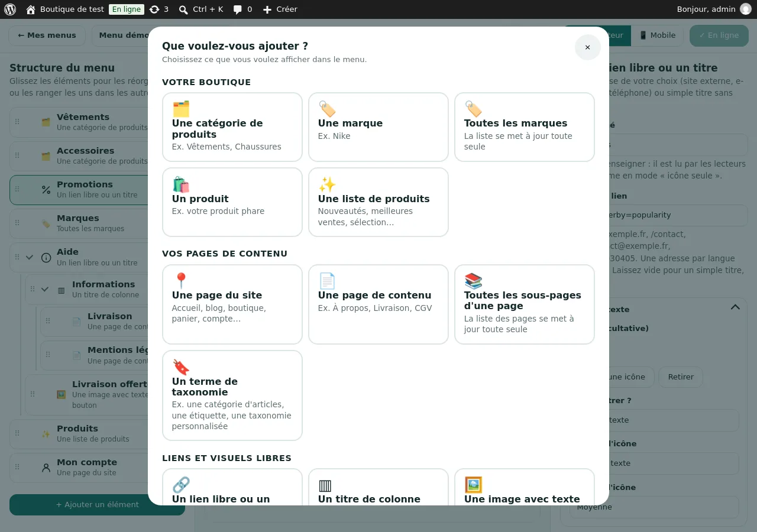
Task: Pick the 'Une marque' tag card
Action: [378, 127]
